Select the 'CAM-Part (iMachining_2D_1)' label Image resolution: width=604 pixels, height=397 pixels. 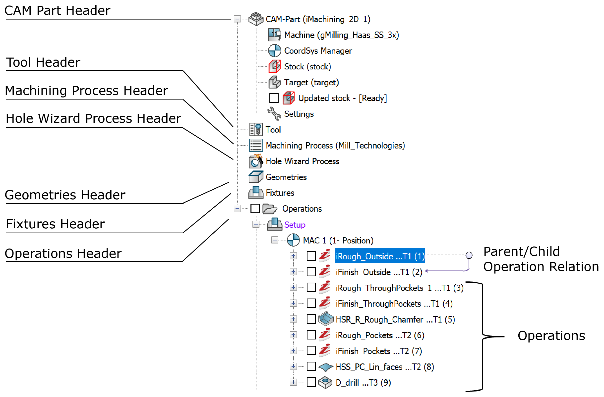[318, 19]
